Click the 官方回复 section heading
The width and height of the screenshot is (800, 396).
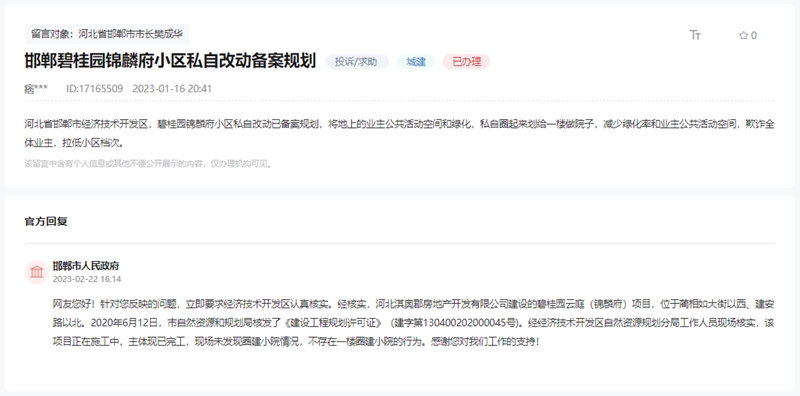[46, 221]
